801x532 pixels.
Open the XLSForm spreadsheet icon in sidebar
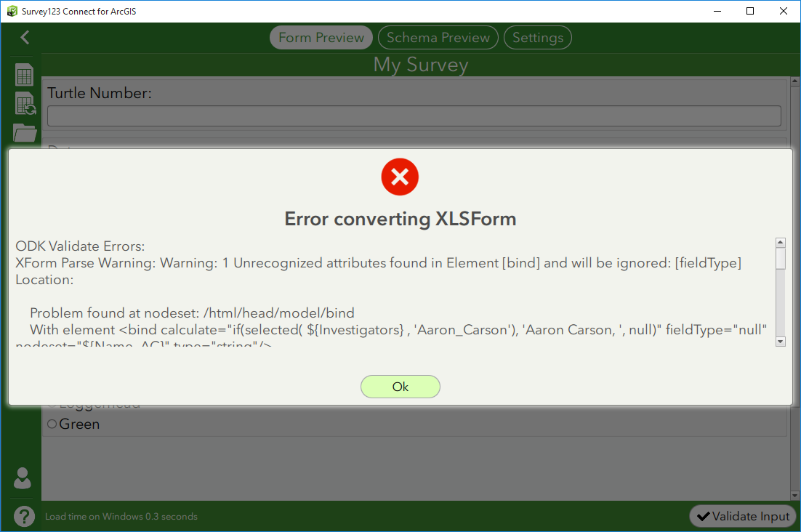click(24, 75)
